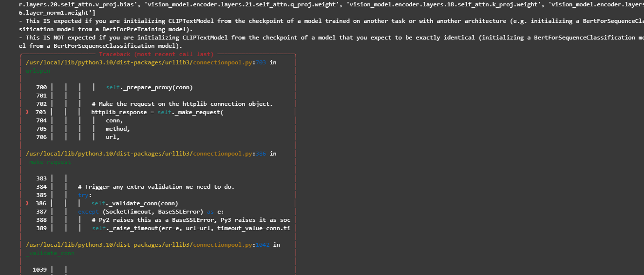Image resolution: width=644 pixels, height=275 pixels.
Task: Click the "self._prepare_proxy(conn)" code line
Action: click(x=149, y=88)
